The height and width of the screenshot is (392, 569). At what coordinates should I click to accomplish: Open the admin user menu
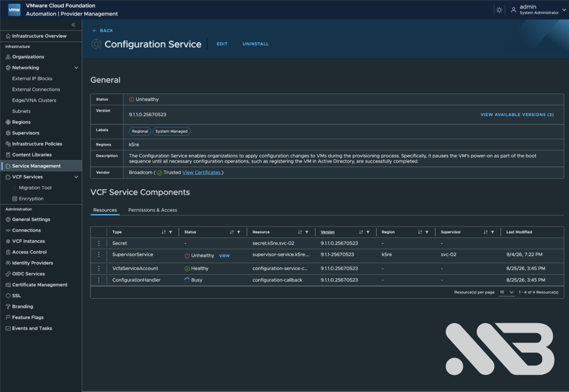(538, 9)
